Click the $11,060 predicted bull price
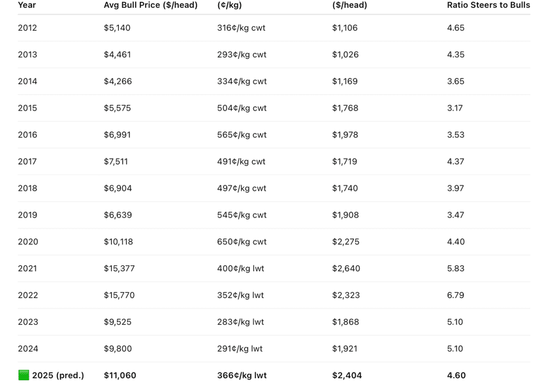The image size is (544, 392). point(120,375)
